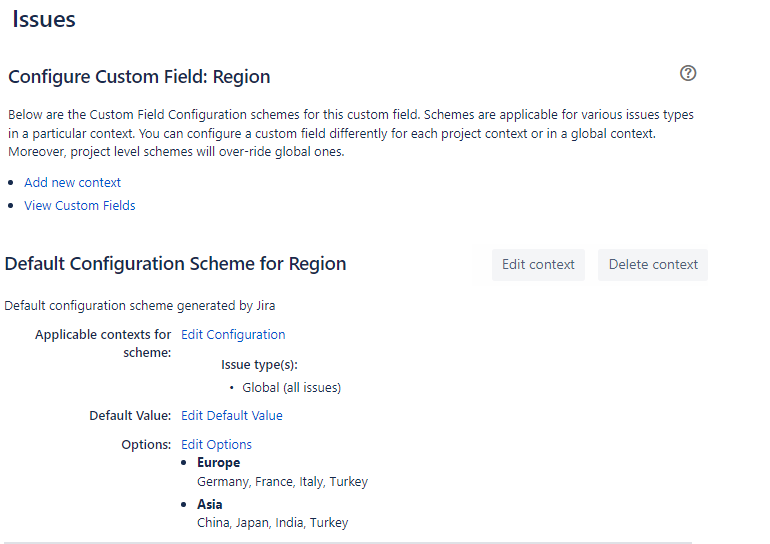This screenshot has width=770, height=544.
Task: Click the Global (all issues) entry
Action: click(291, 388)
